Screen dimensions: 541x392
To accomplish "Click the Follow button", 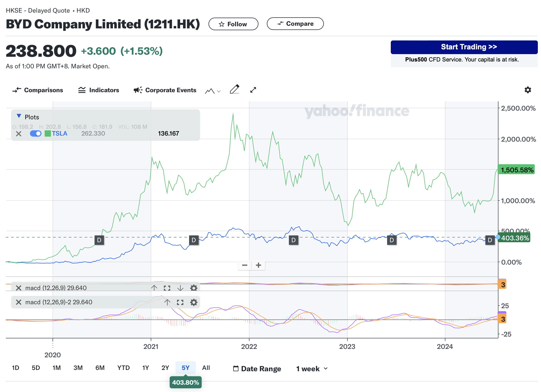I will pyautogui.click(x=233, y=24).
